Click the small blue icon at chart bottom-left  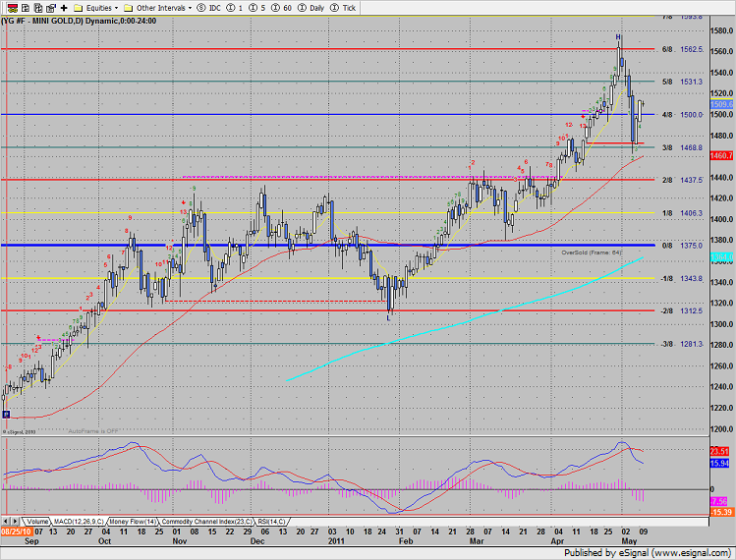[6, 414]
